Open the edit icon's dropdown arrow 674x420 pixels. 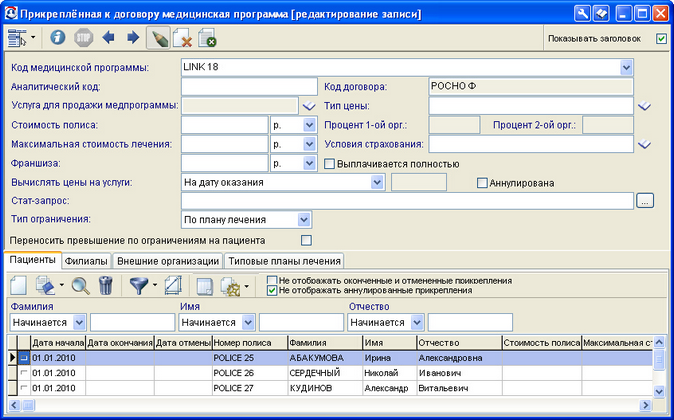pyautogui.click(x=61, y=285)
